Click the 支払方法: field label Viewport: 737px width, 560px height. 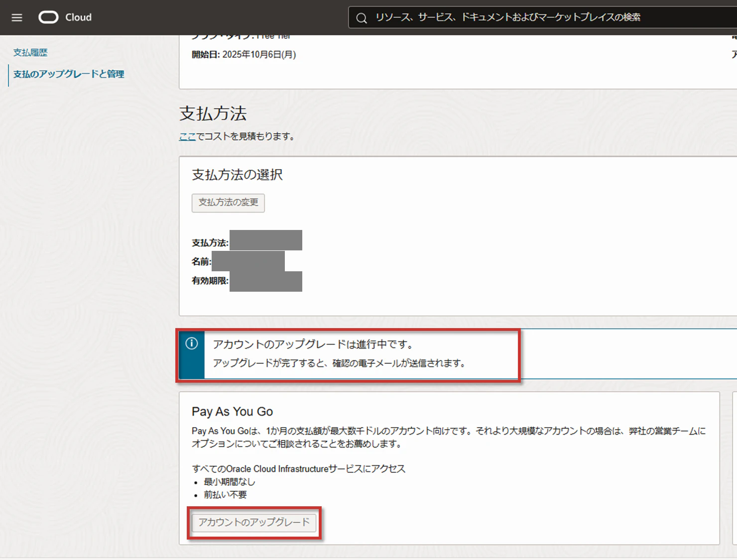210,243
